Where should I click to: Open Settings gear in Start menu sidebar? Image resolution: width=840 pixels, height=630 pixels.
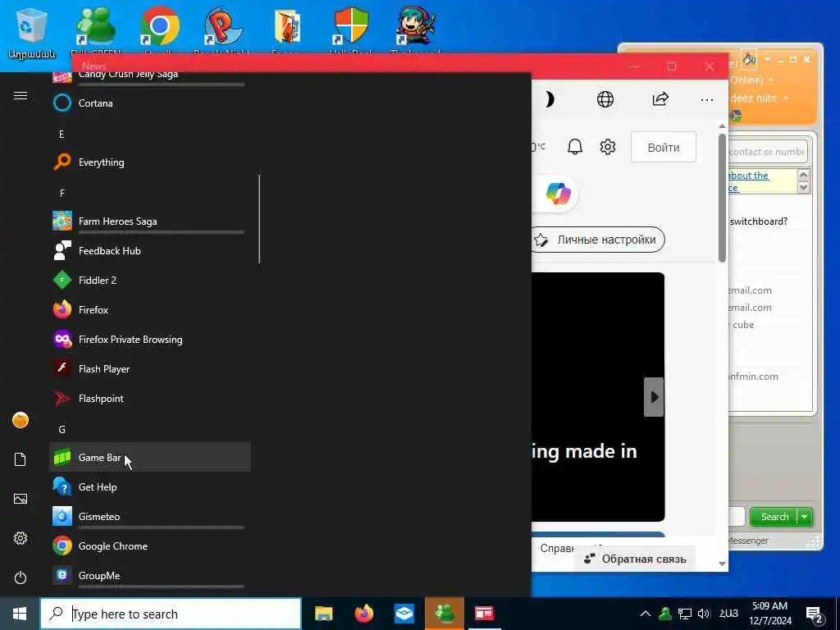[x=21, y=538]
